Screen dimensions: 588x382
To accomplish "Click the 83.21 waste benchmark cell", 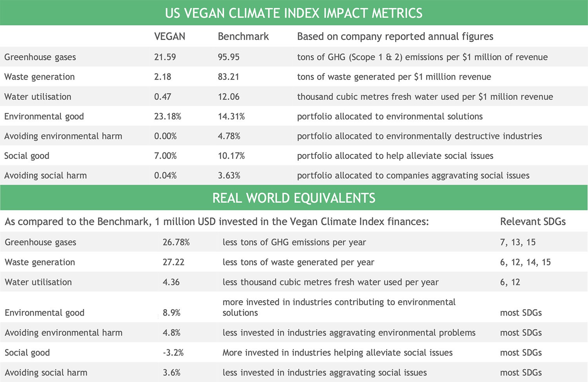I will (x=228, y=77).
